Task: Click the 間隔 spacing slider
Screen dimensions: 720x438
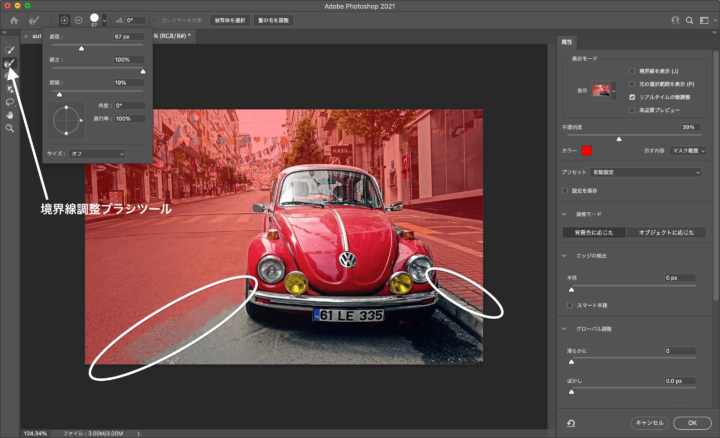Action: 97,92
